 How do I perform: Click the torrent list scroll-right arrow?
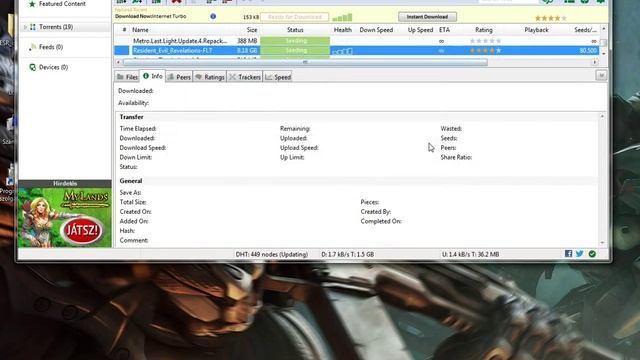point(595,62)
